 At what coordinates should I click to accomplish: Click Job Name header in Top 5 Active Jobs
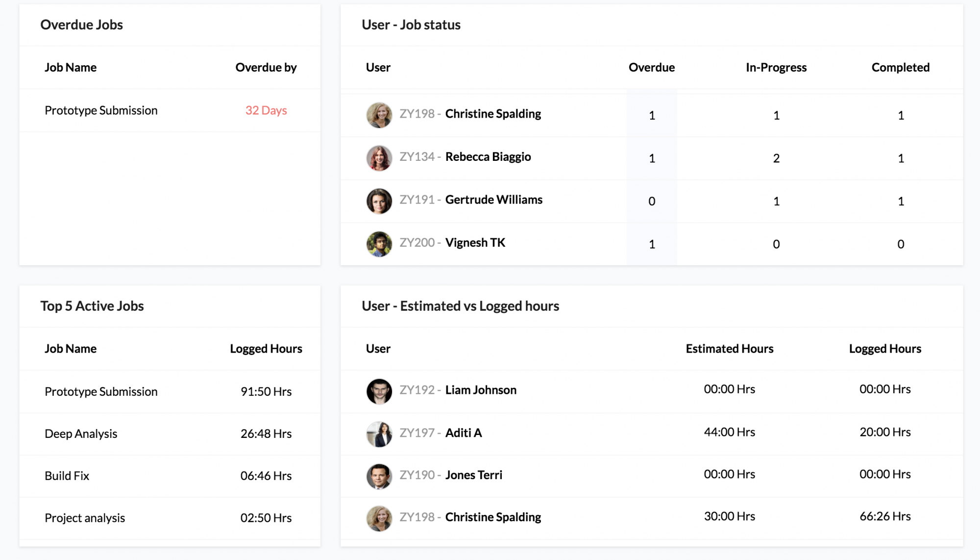pos(71,349)
